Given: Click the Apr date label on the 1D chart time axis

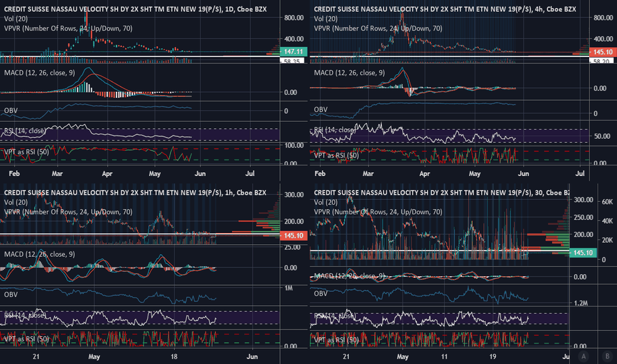Looking at the screenshot, I should click(107, 173).
